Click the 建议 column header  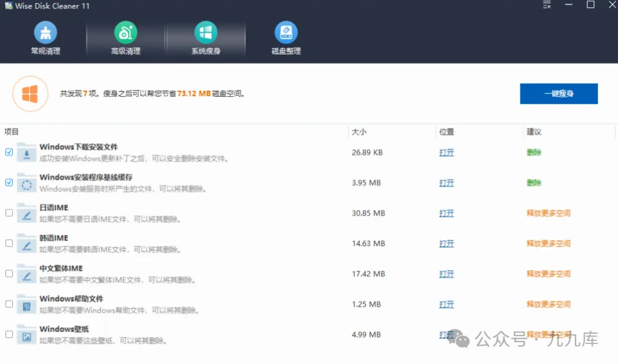[534, 131]
